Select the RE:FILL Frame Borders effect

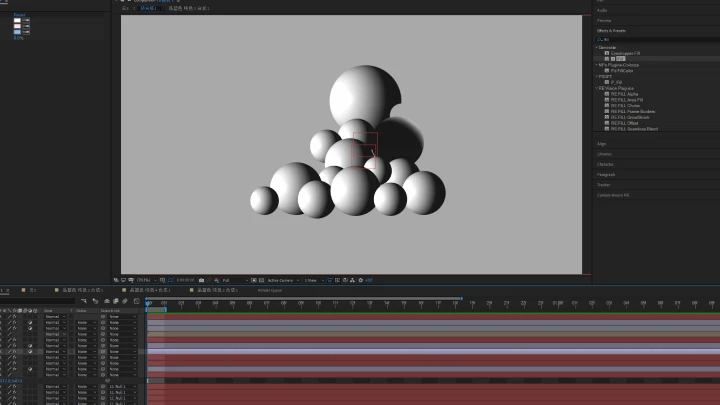point(633,112)
